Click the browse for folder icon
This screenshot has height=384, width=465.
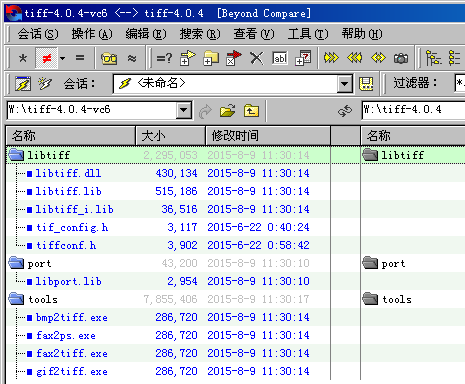(x=227, y=111)
